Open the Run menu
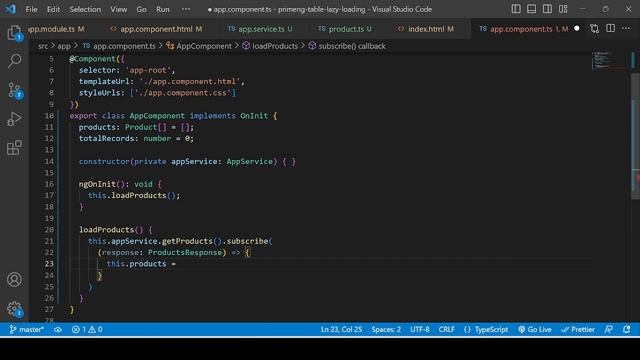The height and width of the screenshot is (360, 640). [x=162, y=9]
